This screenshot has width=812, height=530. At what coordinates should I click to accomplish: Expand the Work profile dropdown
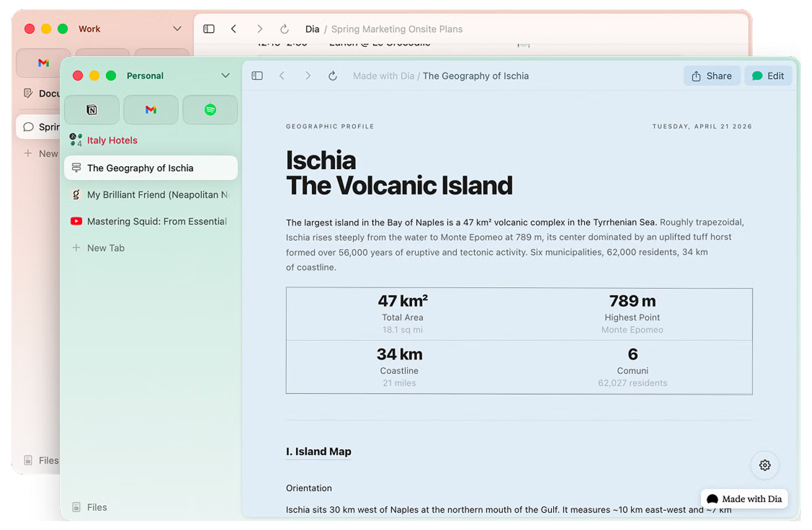(x=177, y=29)
